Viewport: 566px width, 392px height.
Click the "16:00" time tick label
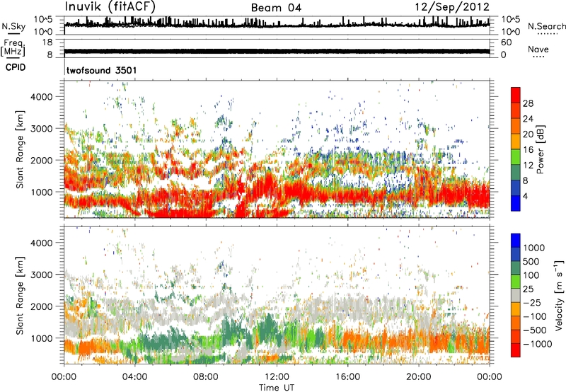pyautogui.click(x=347, y=377)
